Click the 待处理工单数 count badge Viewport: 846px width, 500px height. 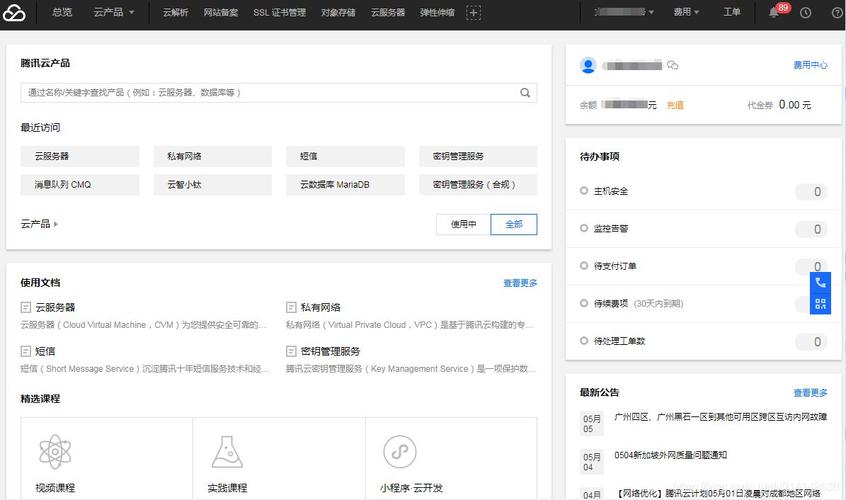click(x=811, y=342)
